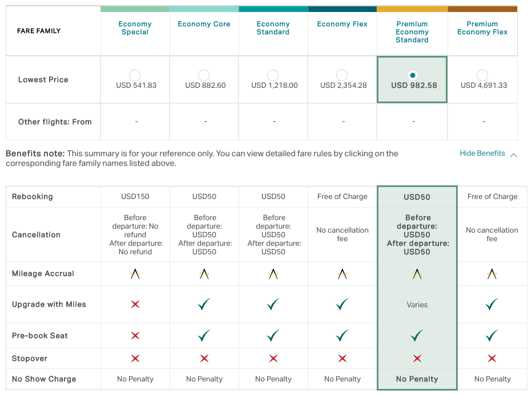The image size is (532, 394).
Task: Click the selected USD 982.58 price cell
Action: 412,80
